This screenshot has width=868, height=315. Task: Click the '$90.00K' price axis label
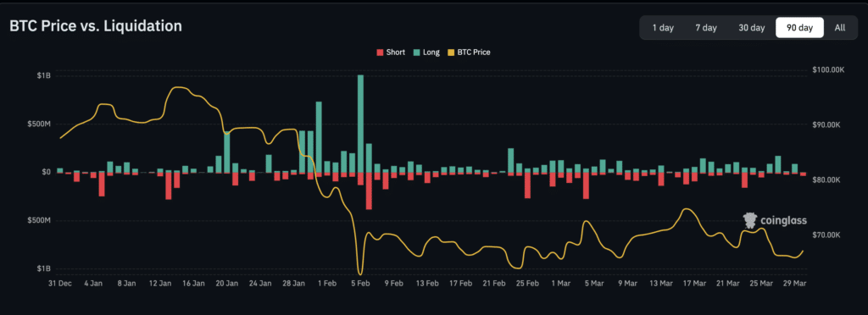(x=827, y=124)
